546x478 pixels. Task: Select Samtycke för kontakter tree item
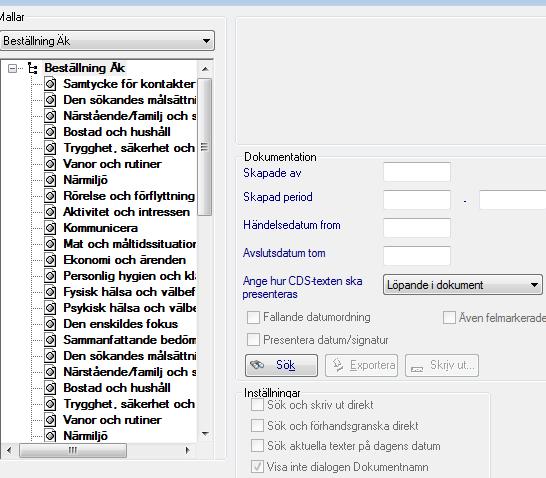[129, 84]
